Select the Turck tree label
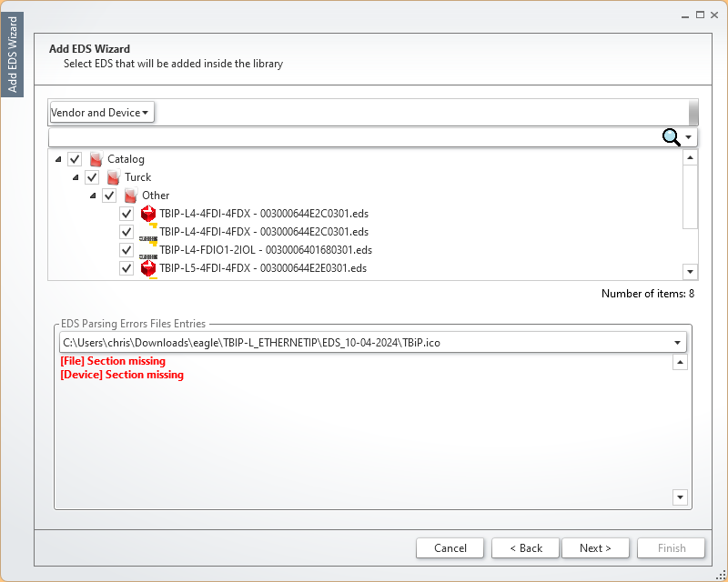 click(138, 177)
